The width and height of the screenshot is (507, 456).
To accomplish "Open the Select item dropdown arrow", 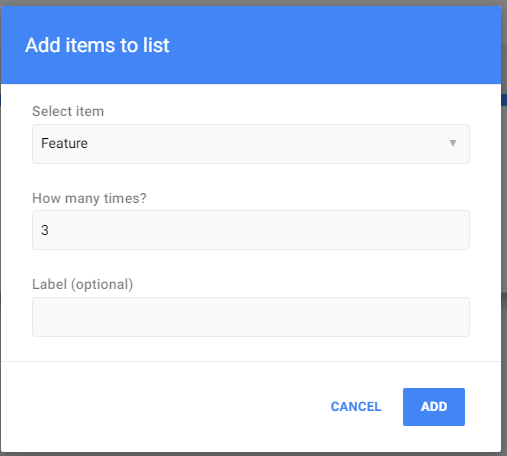I will [x=452, y=143].
